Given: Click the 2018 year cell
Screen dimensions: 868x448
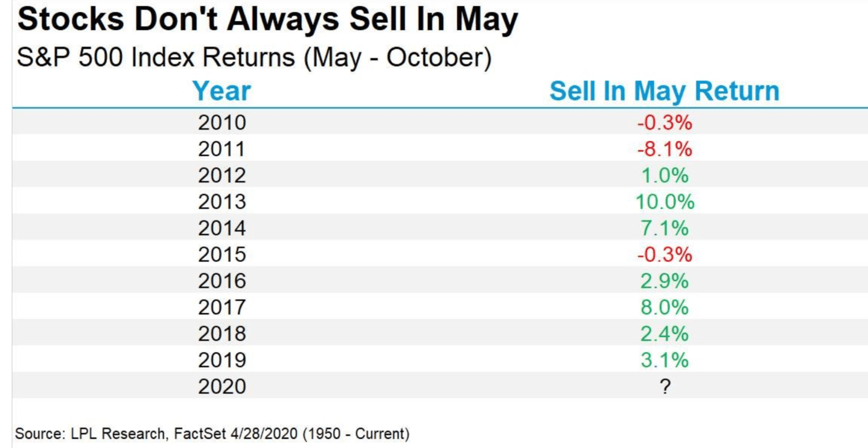Looking at the screenshot, I should 222,333.
